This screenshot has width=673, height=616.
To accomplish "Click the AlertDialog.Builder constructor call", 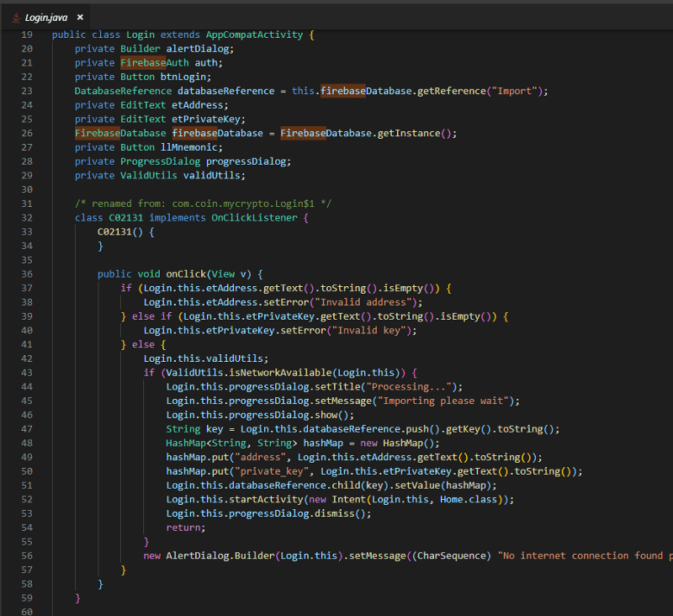I will tap(220, 556).
